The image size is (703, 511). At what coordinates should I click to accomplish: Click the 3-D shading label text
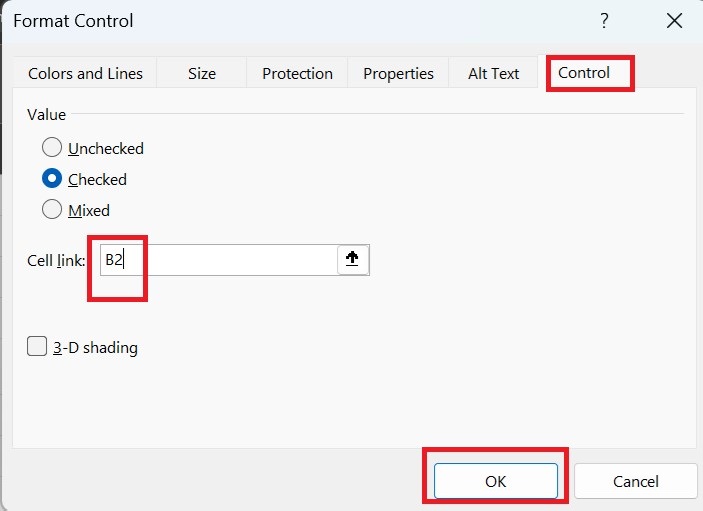coord(94,348)
